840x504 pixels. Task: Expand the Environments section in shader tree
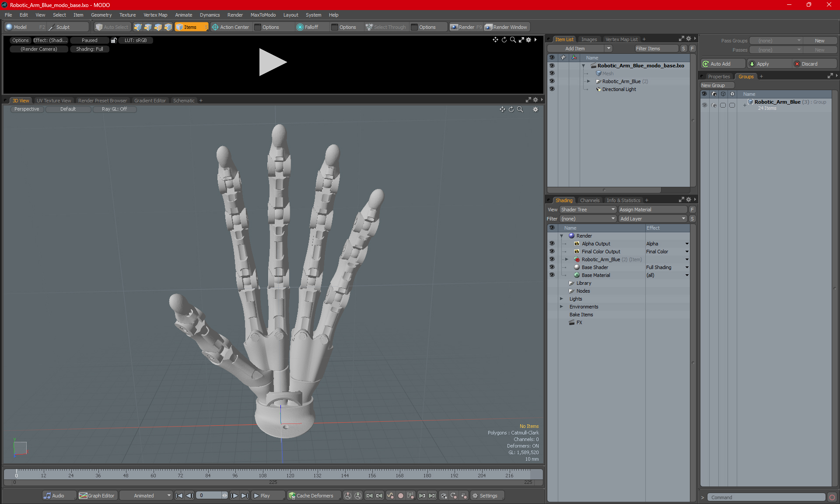pyautogui.click(x=562, y=307)
